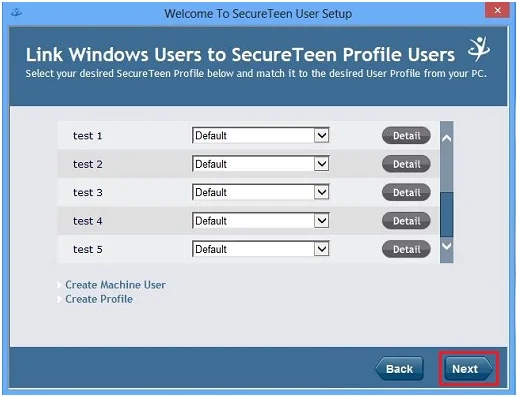
Task: Show Detail for test 5
Action: tap(406, 249)
